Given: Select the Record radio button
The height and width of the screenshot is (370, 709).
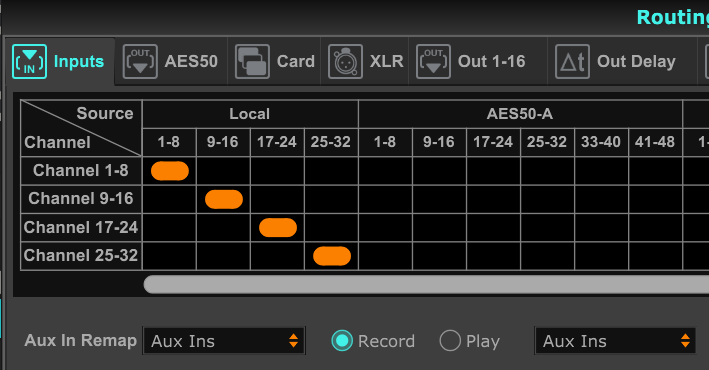Looking at the screenshot, I should pos(342,341).
